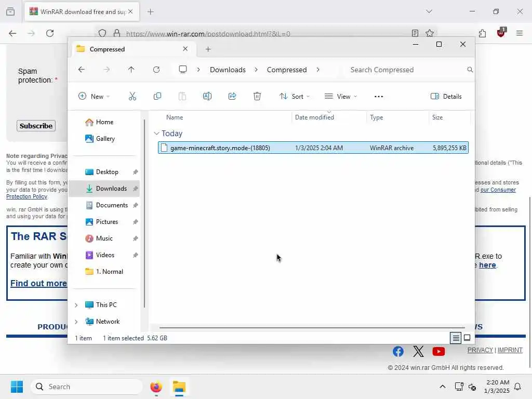Click the chevron before Downloads in breadcrumb

tap(198, 70)
